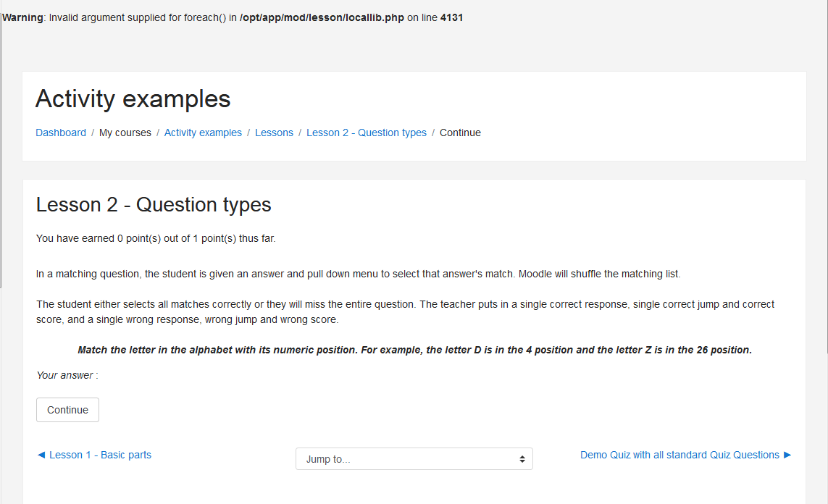Viewport: 828px width, 504px height.
Task: Click the right edge vertical scrollbar
Action: [x=827, y=177]
